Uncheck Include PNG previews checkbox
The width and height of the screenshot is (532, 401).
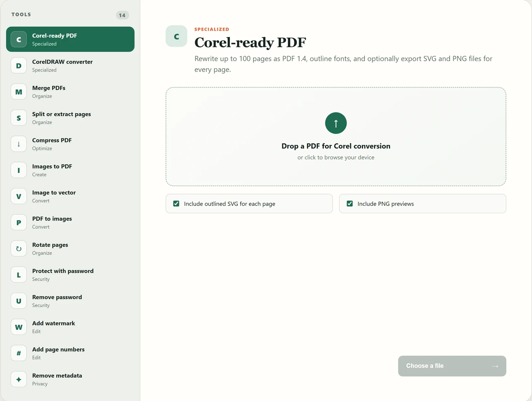pyautogui.click(x=350, y=204)
